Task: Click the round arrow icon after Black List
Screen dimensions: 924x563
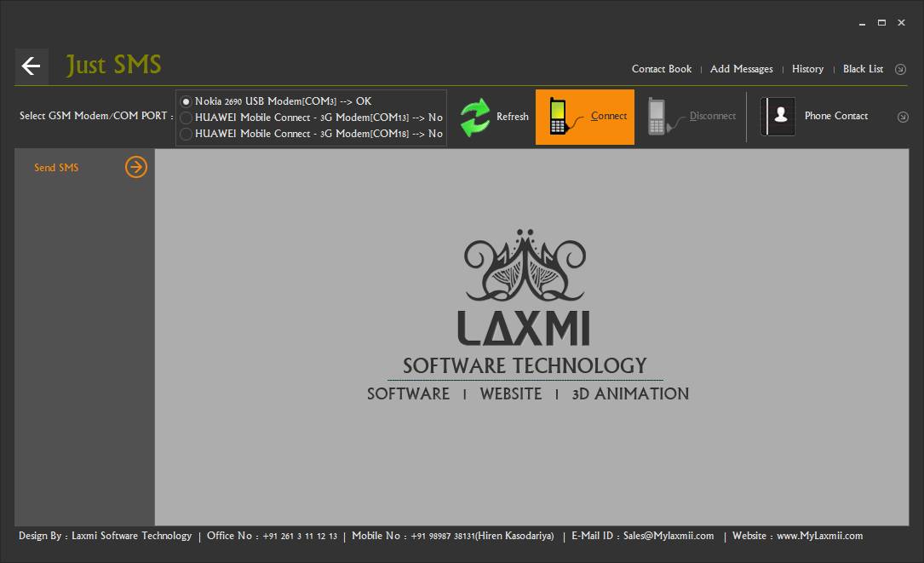Action: (900, 70)
